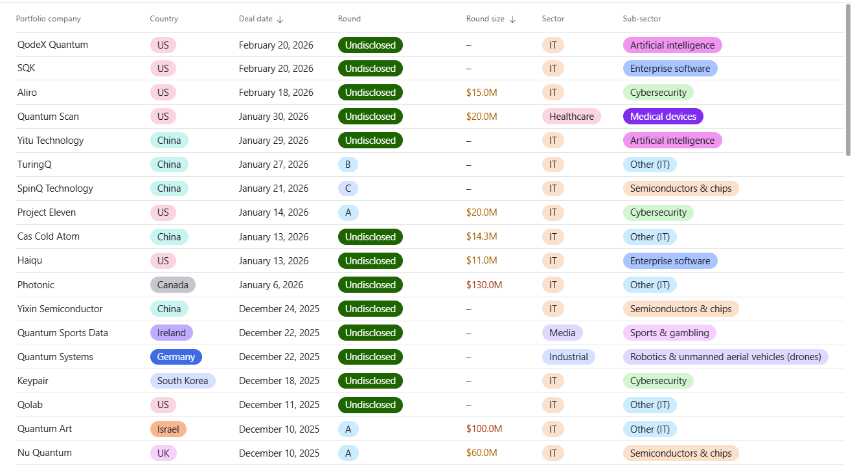
Task: Click SpinQ Technology's round C badge
Action: pyautogui.click(x=348, y=188)
